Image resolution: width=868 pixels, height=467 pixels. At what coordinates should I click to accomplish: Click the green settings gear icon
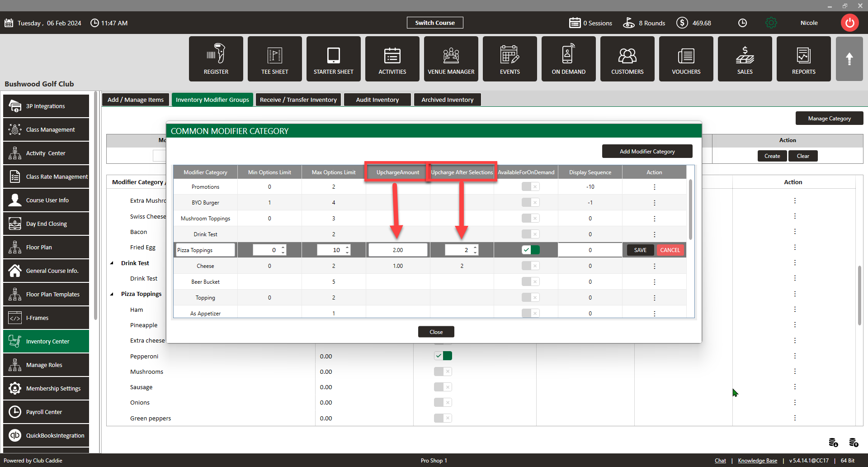771,23
